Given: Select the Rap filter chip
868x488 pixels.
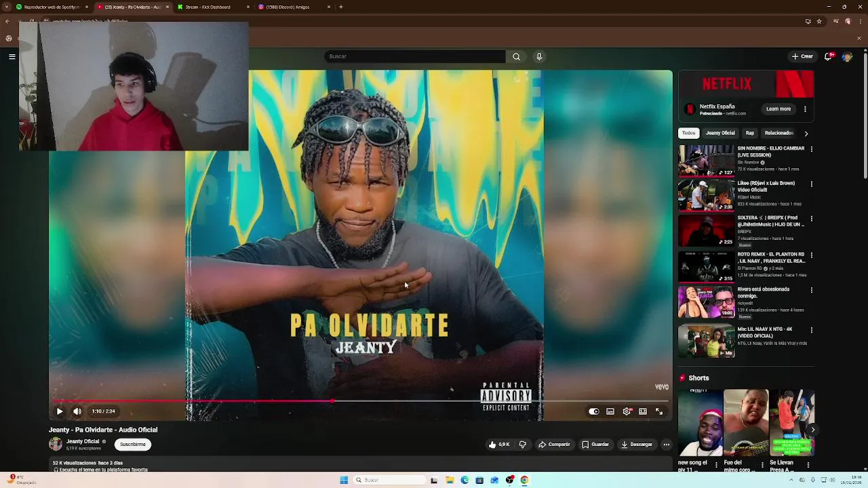Looking at the screenshot, I should point(750,133).
